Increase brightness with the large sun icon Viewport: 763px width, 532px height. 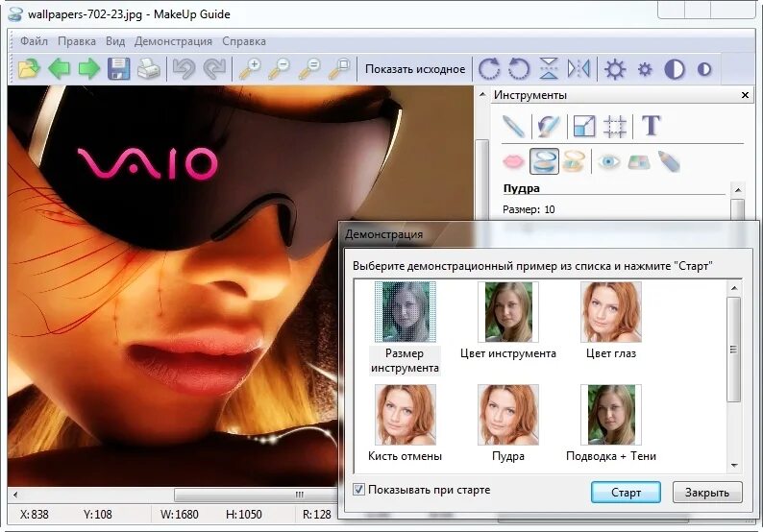point(615,69)
